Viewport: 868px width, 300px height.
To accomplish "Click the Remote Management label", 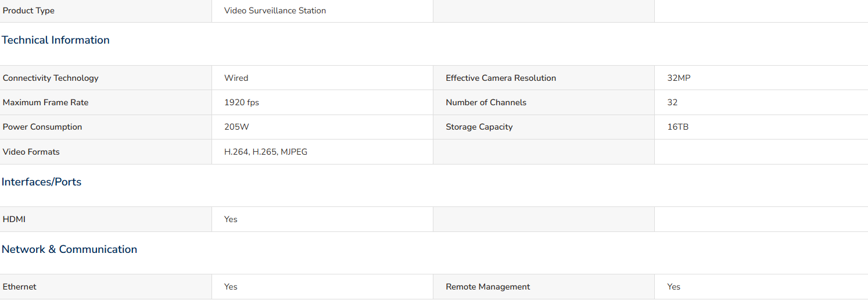I will [x=488, y=287].
